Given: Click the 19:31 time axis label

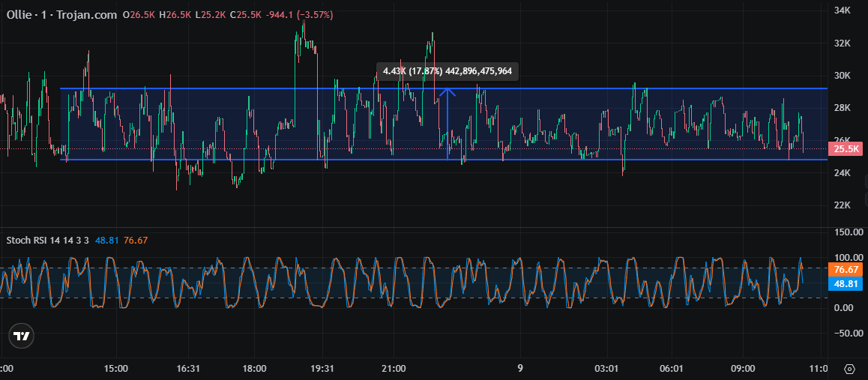Looking at the screenshot, I should [x=322, y=369].
